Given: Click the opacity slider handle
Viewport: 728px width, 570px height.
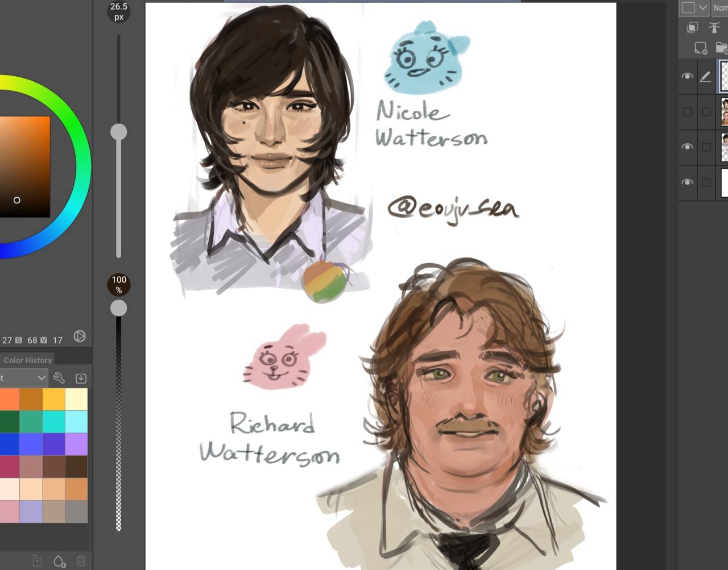Looking at the screenshot, I should 118,308.
